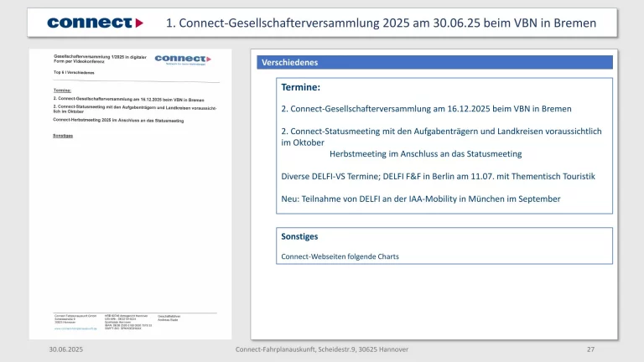Click the 'Termine:' heading in the right panel
The height and width of the screenshot is (362, 644).
coord(300,87)
